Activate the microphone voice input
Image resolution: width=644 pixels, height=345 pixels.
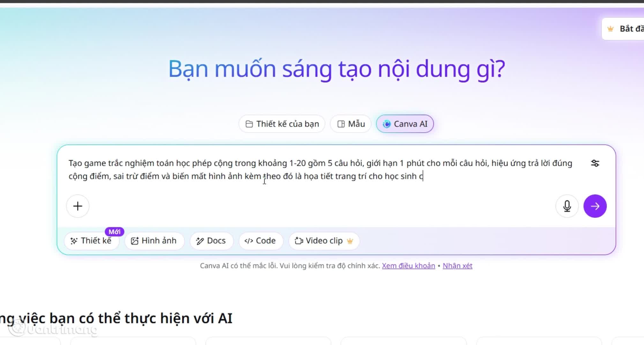click(x=567, y=206)
